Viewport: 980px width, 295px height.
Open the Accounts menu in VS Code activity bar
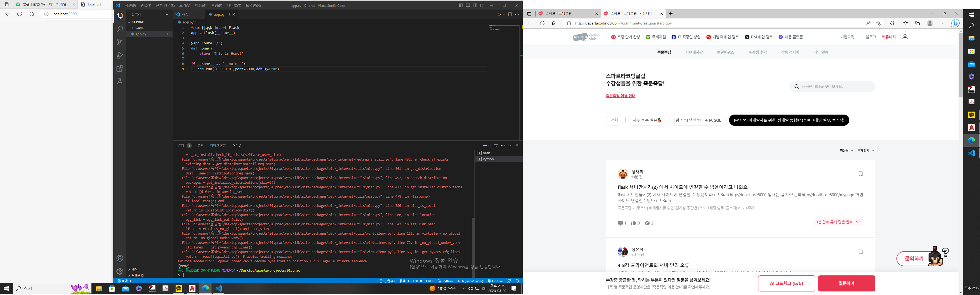(120, 259)
